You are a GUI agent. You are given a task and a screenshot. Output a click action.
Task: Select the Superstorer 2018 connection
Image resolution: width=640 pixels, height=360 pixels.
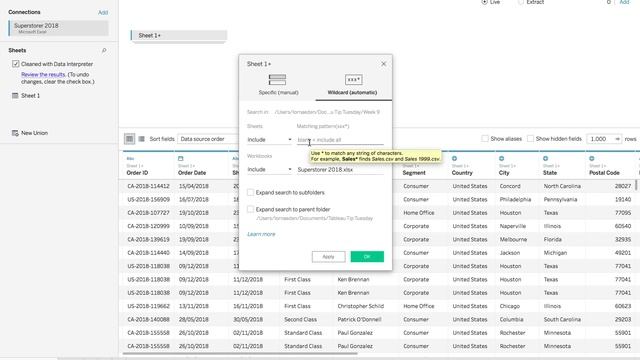point(58,28)
